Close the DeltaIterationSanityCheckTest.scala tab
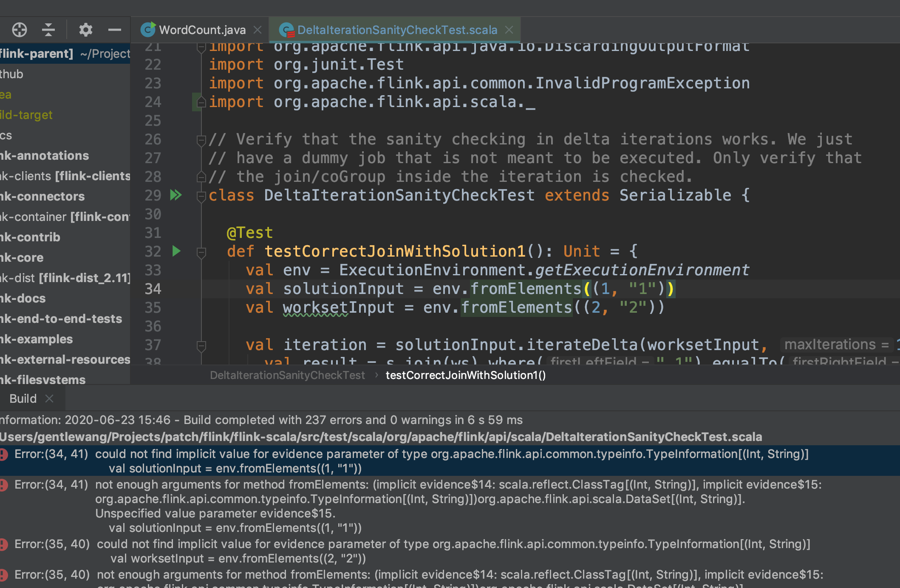The width and height of the screenshot is (900, 588). (x=509, y=30)
